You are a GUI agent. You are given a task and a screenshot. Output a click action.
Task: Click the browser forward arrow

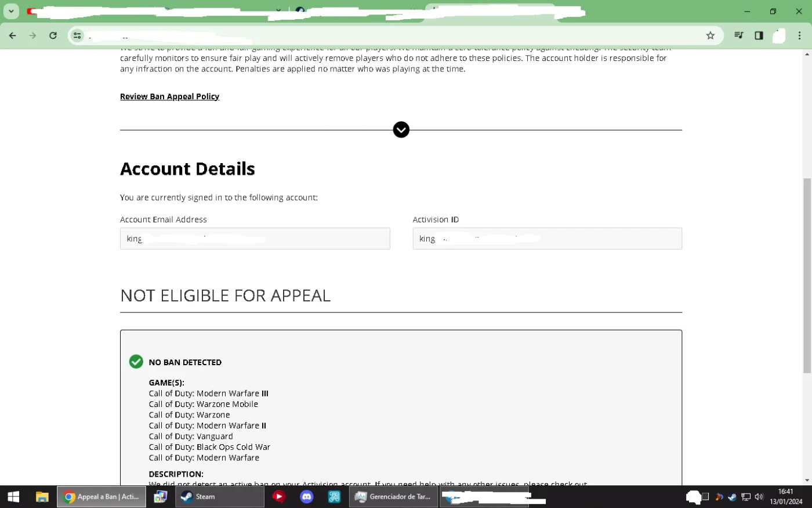32,35
